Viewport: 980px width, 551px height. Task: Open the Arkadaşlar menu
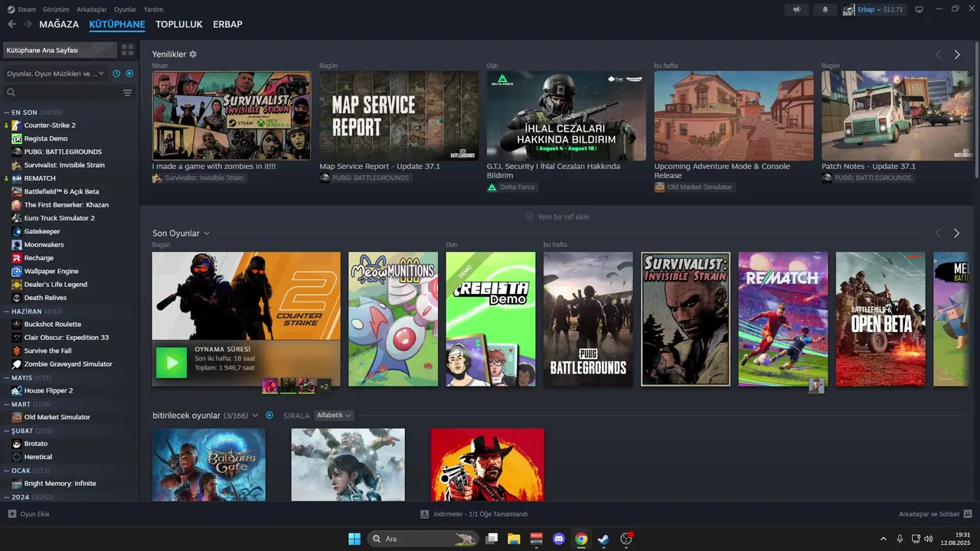click(x=92, y=9)
